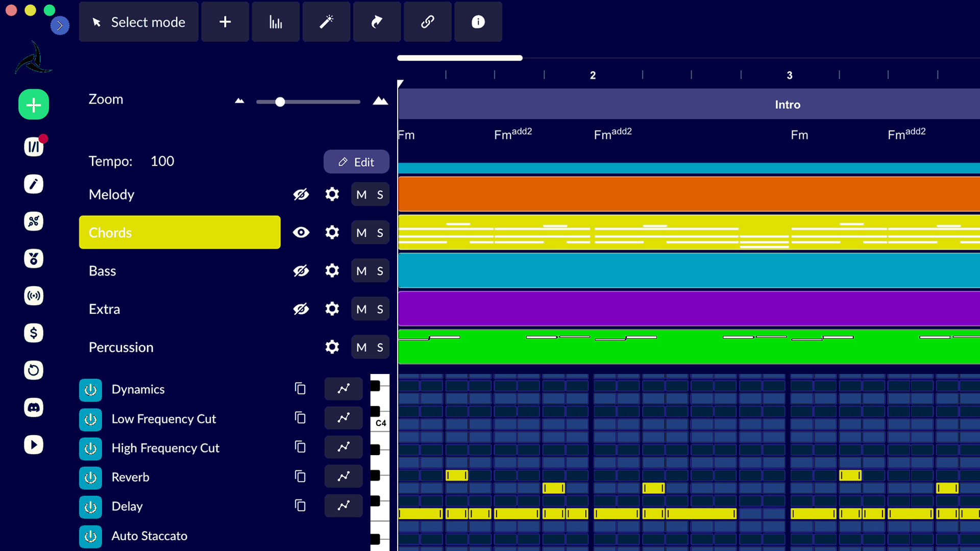Click the green create new button
The image size is (980, 551).
(x=34, y=105)
